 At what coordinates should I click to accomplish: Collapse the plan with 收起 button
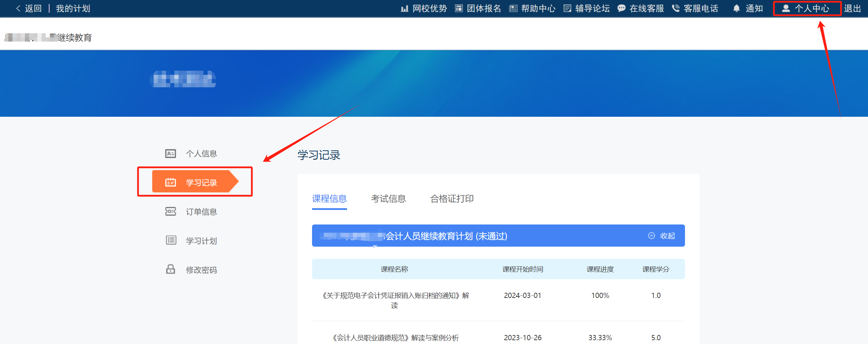(x=667, y=236)
